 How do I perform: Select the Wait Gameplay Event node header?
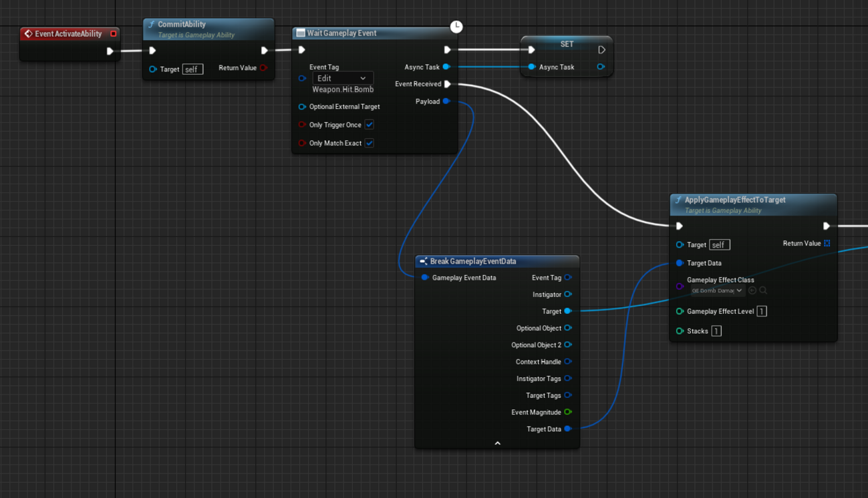(341, 33)
